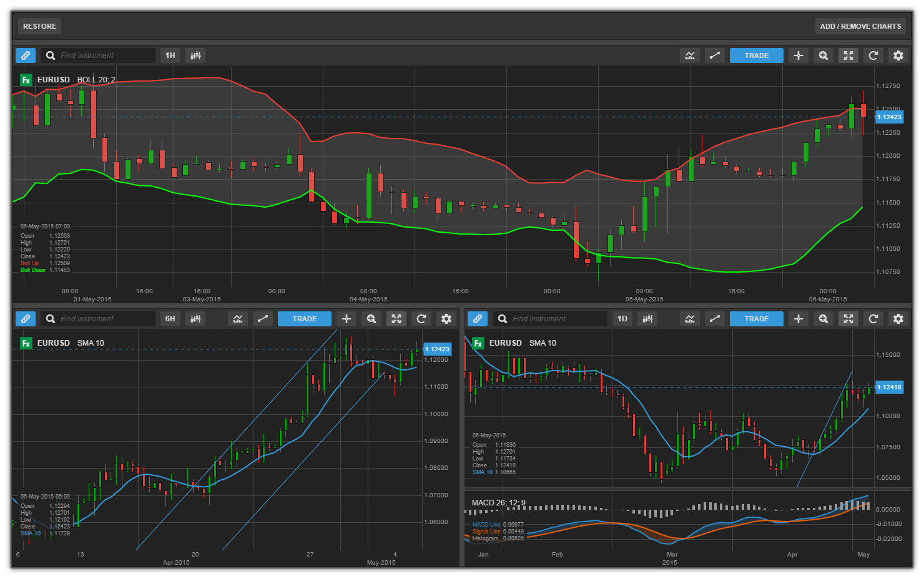Open settings gear of top chart
924x579 pixels.
(898, 56)
